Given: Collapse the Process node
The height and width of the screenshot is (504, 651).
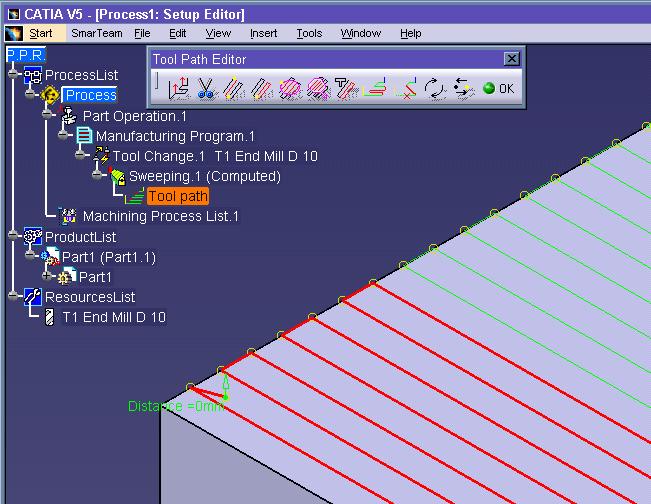Looking at the screenshot, I should [x=30, y=94].
